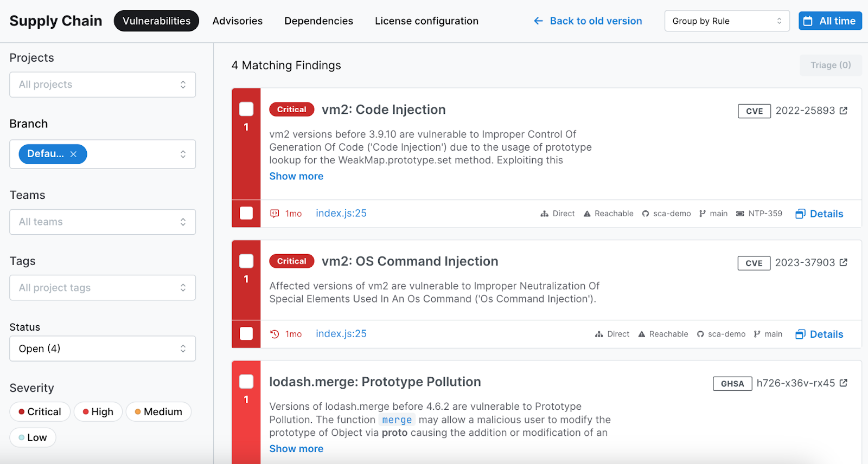Click Details window icon in OS Command Injection row

pyautogui.click(x=800, y=334)
